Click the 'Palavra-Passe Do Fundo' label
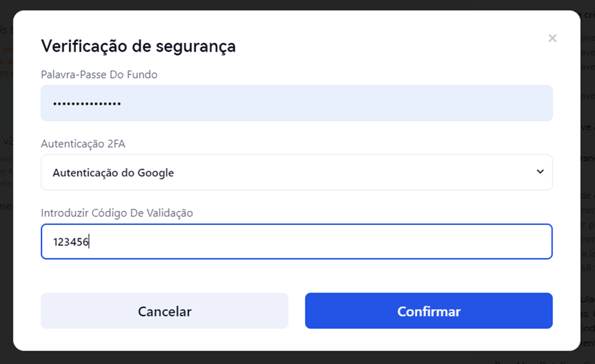Image resolution: width=595 pixels, height=364 pixels. [99, 75]
